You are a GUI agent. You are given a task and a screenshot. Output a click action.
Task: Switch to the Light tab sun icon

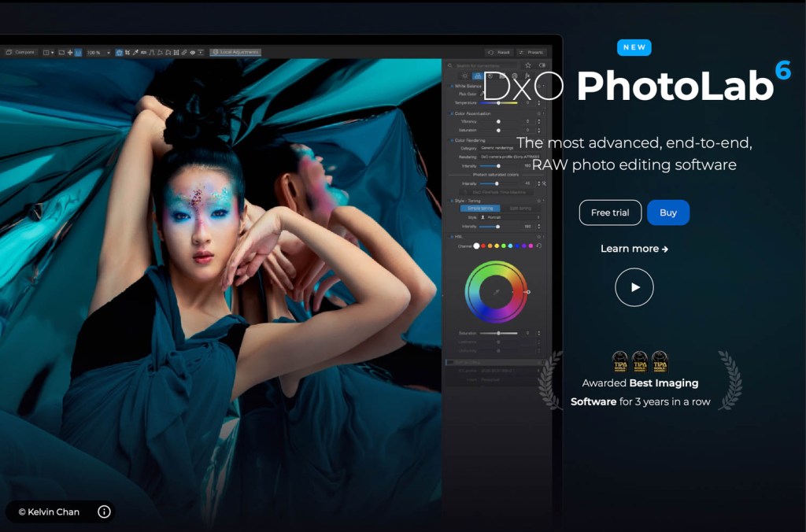(x=465, y=76)
